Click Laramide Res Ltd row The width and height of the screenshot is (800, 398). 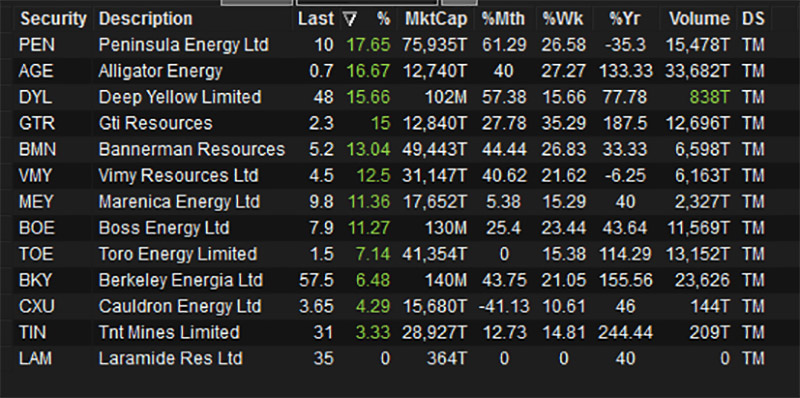(x=392, y=358)
